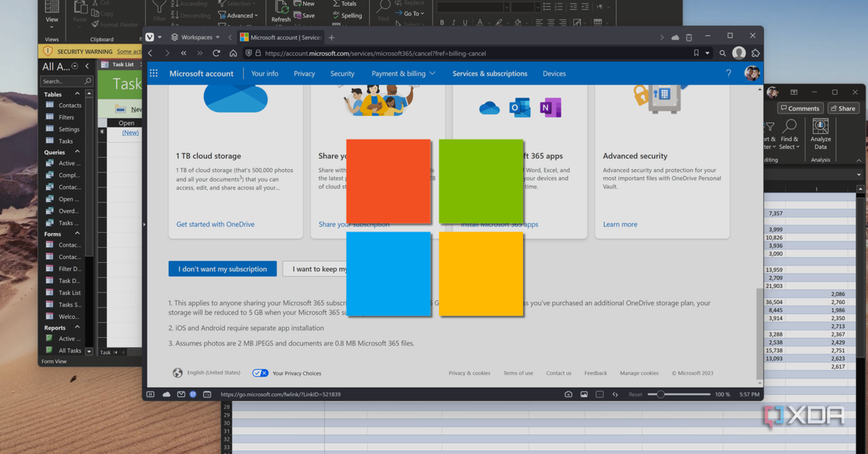Image resolution: width=868 pixels, height=454 pixels.
Task: Open the help question mark icon
Action: click(728, 74)
